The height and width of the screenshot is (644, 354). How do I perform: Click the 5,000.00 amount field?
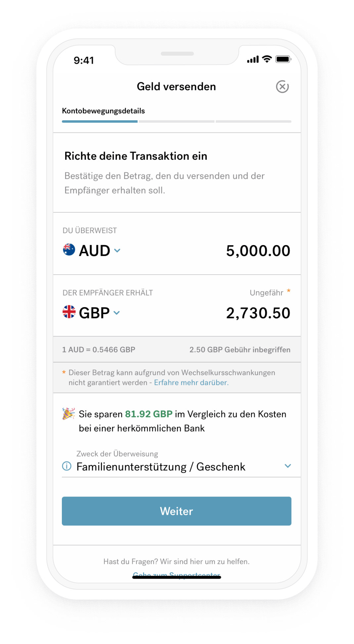258,250
